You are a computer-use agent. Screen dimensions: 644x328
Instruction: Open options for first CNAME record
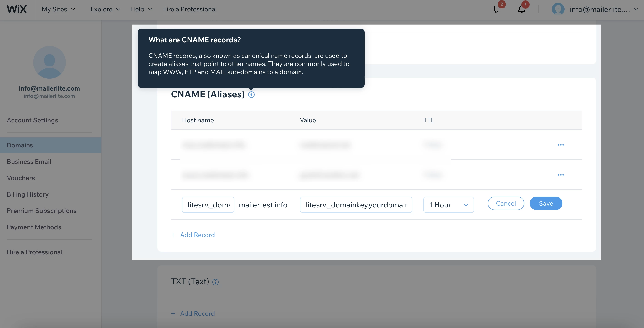(560, 145)
